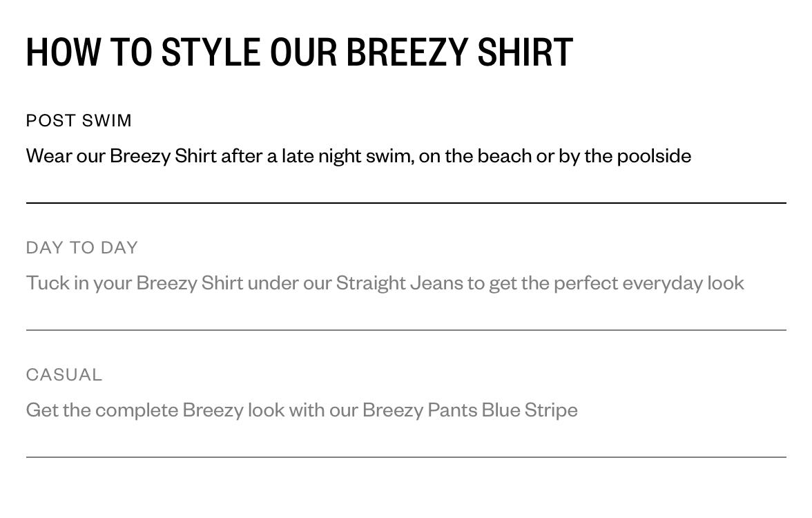812x518 pixels.
Task: Click the word "STYLE" in the heading
Action: [211, 52]
